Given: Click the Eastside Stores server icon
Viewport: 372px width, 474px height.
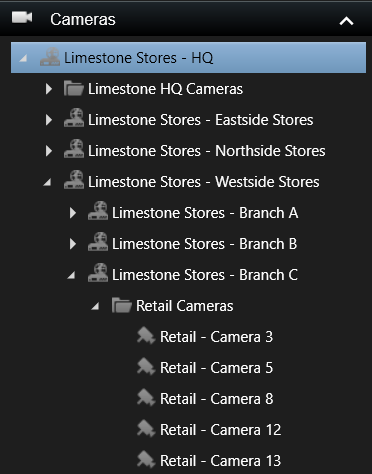Looking at the screenshot, I should [x=74, y=117].
